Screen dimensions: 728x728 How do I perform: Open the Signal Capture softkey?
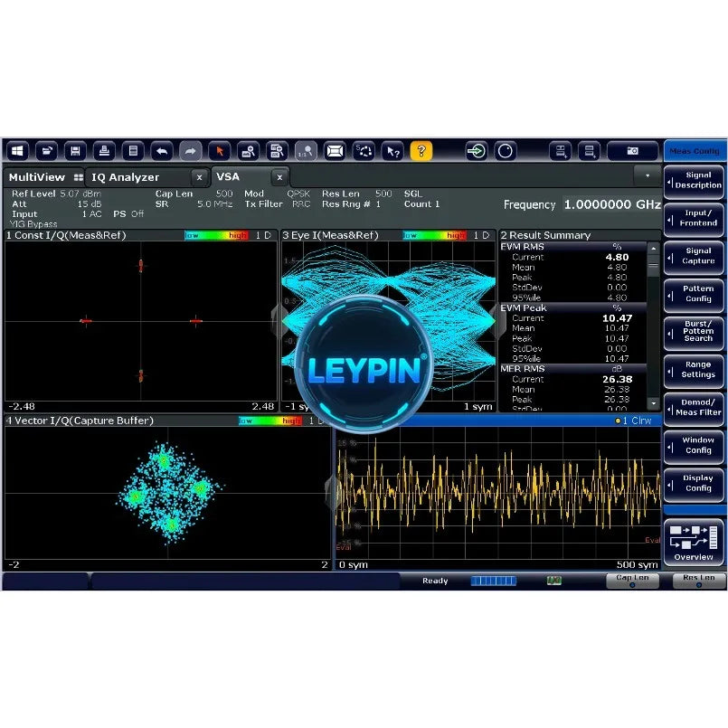click(x=694, y=256)
